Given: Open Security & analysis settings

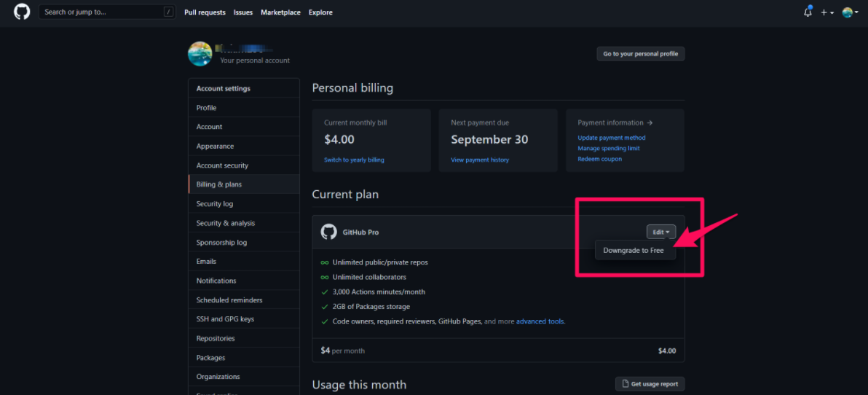Looking at the screenshot, I should pos(243,223).
